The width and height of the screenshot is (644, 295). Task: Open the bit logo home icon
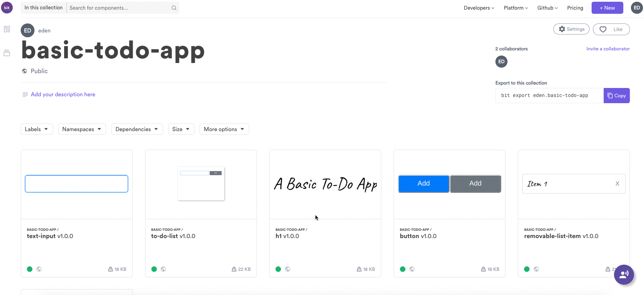7,8
